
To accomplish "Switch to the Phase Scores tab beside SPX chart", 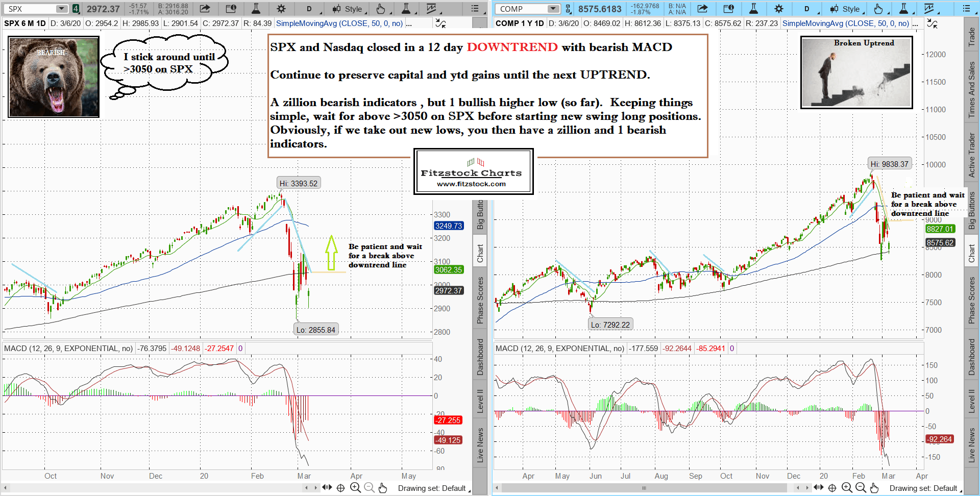I will point(480,300).
